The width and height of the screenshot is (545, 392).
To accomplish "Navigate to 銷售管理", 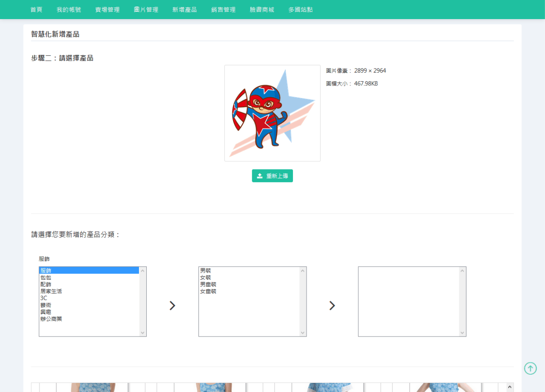I will (223, 10).
